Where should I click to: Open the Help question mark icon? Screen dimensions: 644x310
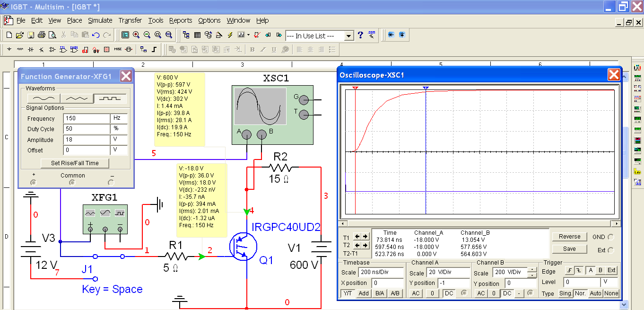(360, 35)
